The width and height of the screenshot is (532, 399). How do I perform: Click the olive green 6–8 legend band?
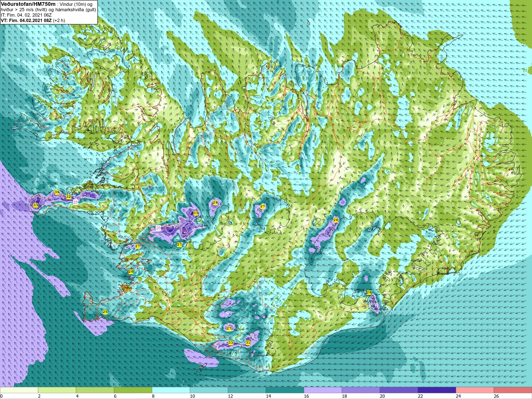point(133,390)
